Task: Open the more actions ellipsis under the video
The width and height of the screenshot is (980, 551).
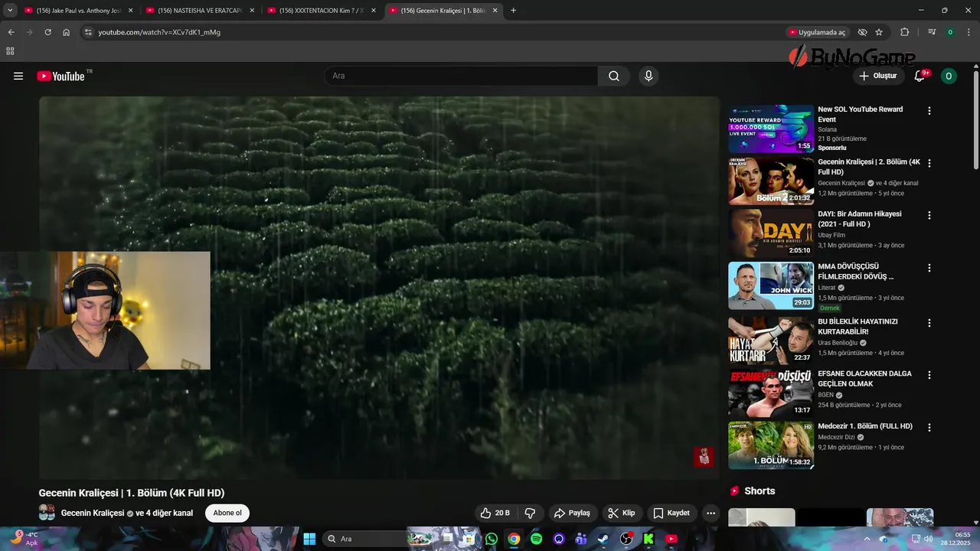Action: 711,513
